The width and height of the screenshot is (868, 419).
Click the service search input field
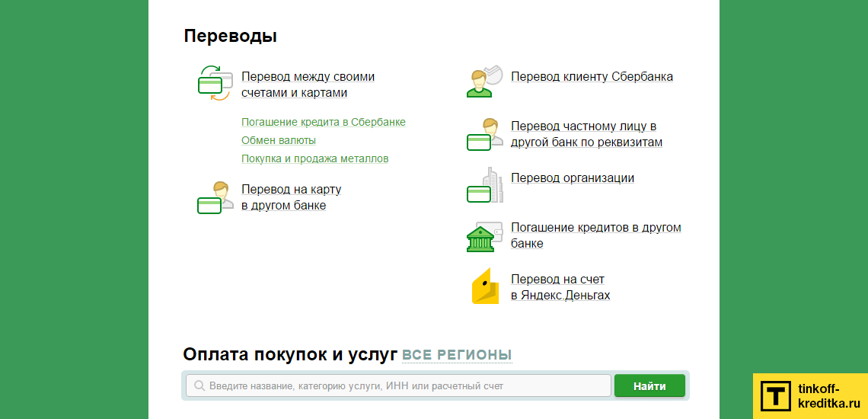(398, 385)
